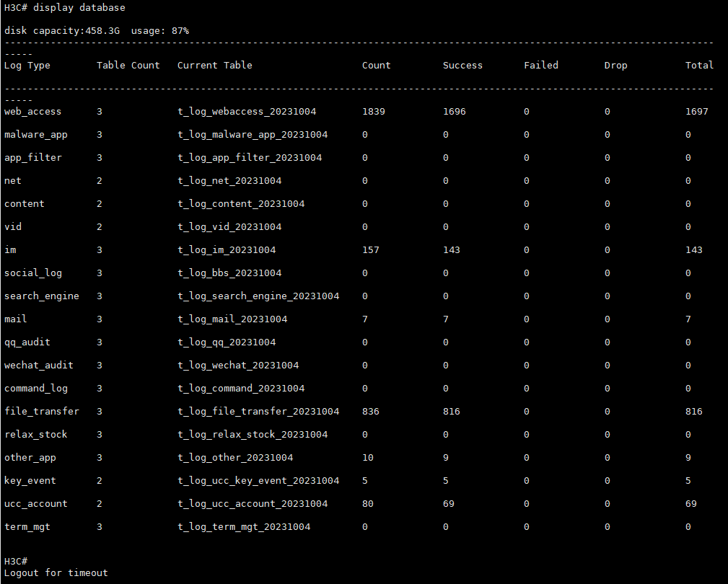Select the disk capacity:458.3G text

[x=62, y=30]
